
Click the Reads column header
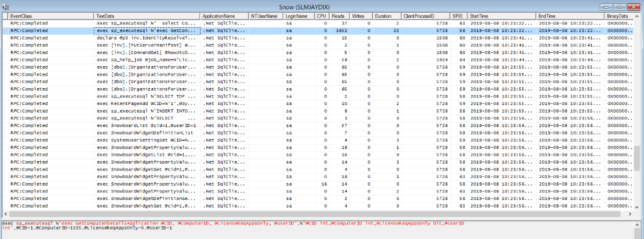coord(339,16)
